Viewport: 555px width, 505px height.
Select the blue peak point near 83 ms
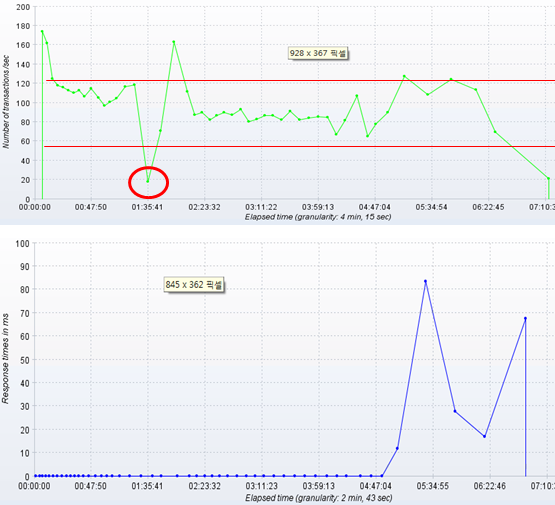(425, 281)
